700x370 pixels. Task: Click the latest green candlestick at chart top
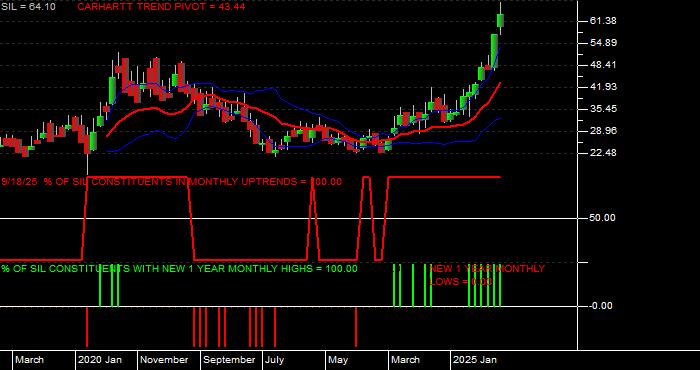click(500, 20)
